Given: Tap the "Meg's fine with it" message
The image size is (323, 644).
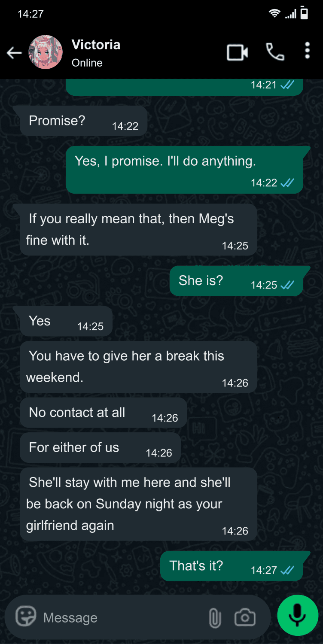Looking at the screenshot, I should [138, 229].
